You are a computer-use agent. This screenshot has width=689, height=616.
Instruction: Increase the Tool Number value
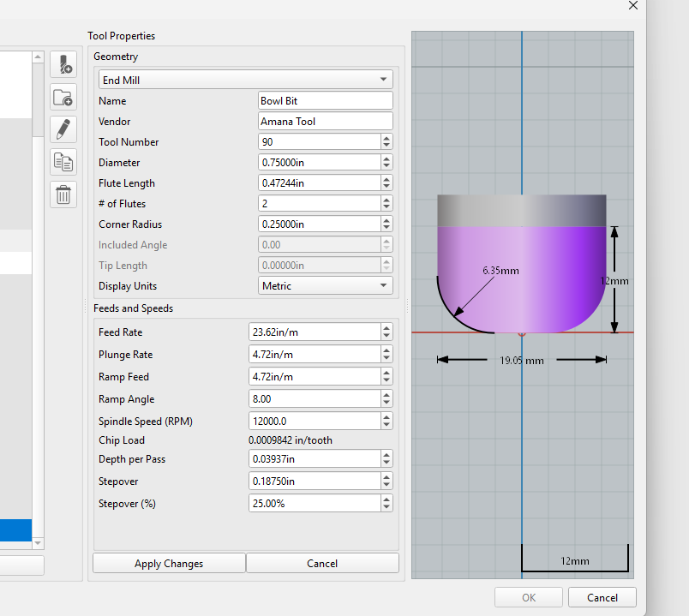pos(386,138)
